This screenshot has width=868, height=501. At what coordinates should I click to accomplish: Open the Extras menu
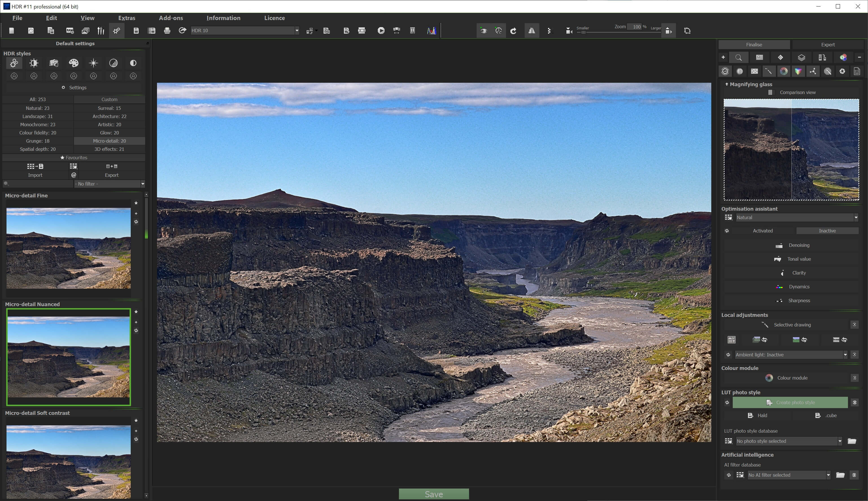coord(127,18)
